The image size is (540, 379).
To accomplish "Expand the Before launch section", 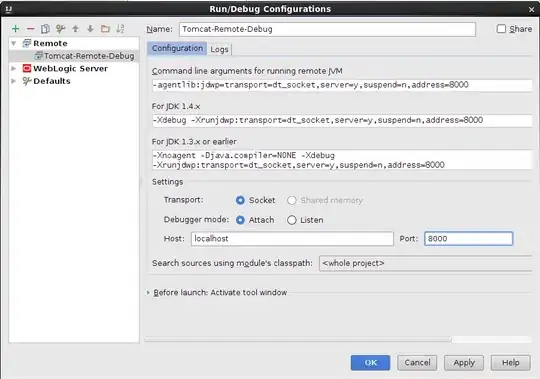I will (x=148, y=292).
